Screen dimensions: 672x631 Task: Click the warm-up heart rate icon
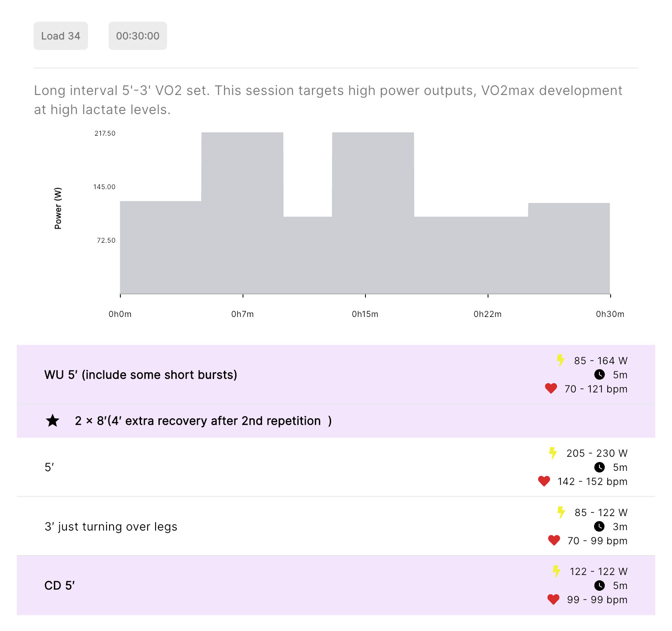(x=551, y=389)
